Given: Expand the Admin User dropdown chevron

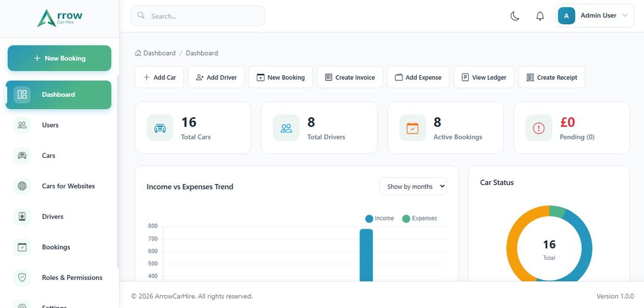Looking at the screenshot, I should 625,16.
